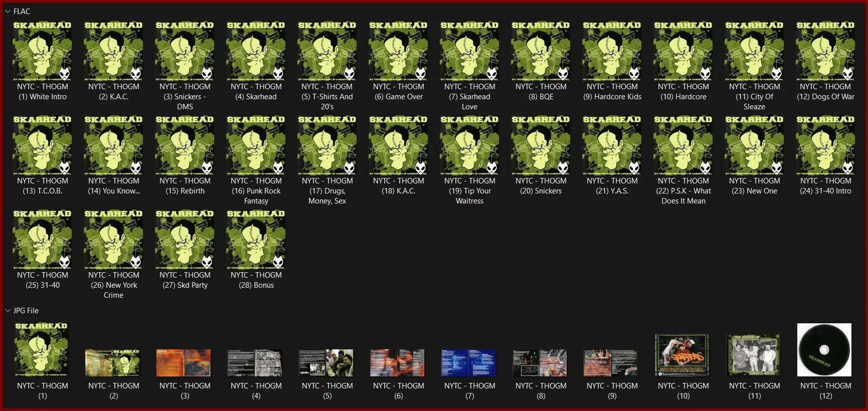Select JPG thumbnail NYTC - THOGM (4)
This screenshot has width=868, height=411.
tap(255, 363)
